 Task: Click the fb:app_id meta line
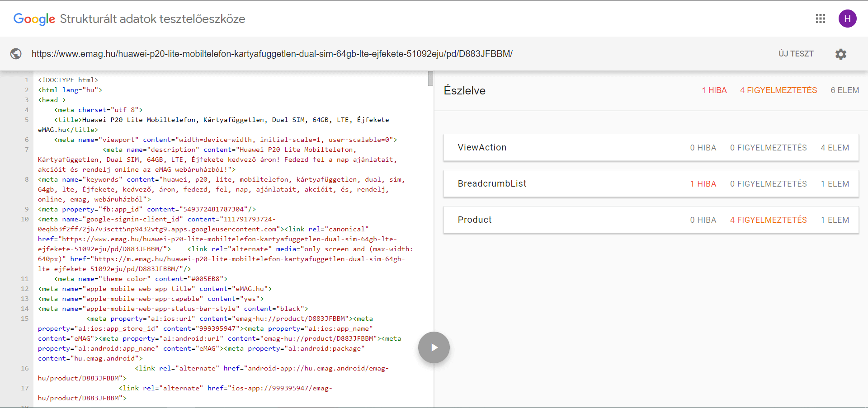(x=147, y=209)
